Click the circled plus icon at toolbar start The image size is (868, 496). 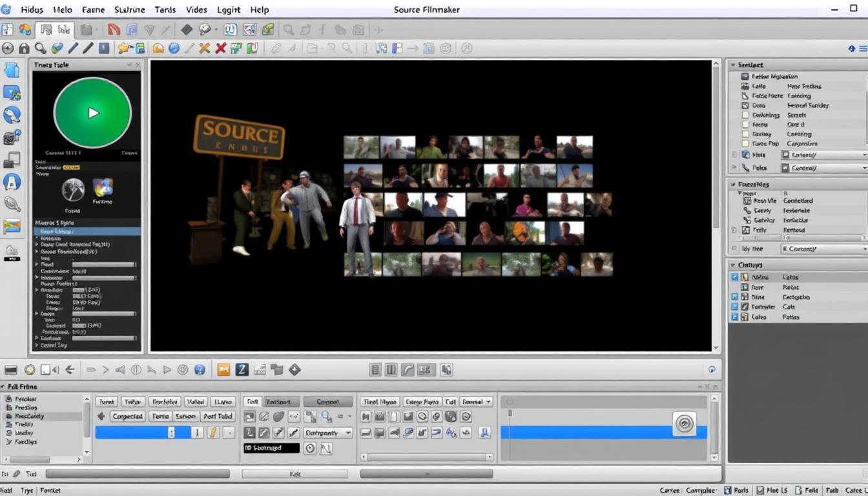pyautogui.click(x=8, y=48)
